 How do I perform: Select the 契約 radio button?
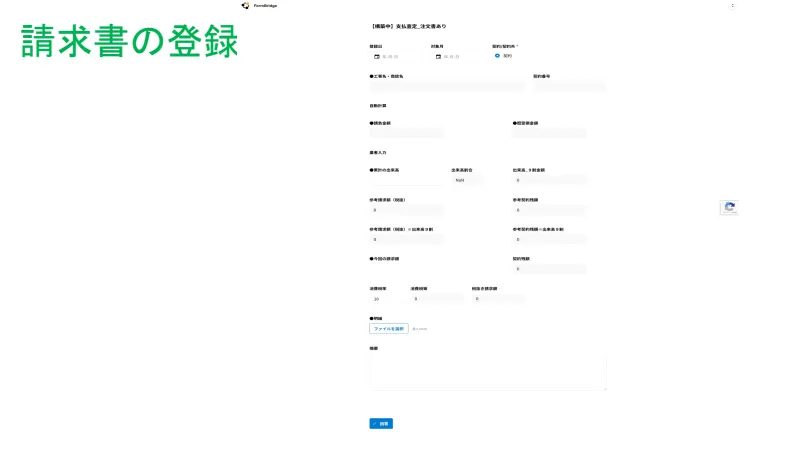coord(497,56)
